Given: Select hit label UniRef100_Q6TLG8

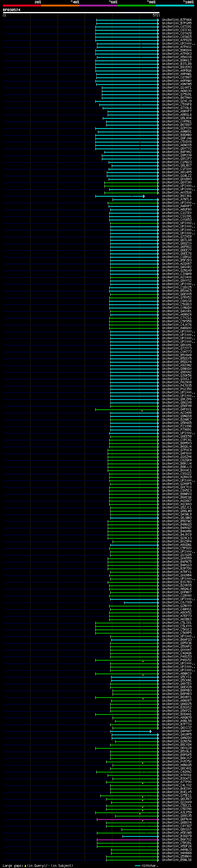Looking at the screenshot, I should click(176, 240).
